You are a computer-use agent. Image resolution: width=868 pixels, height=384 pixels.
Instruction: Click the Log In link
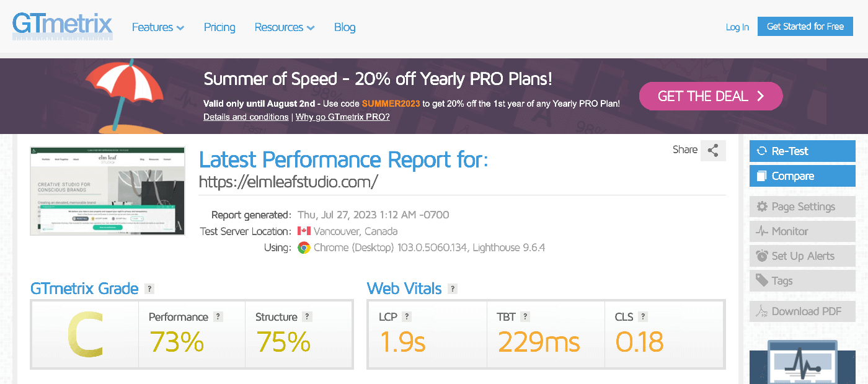click(x=737, y=27)
